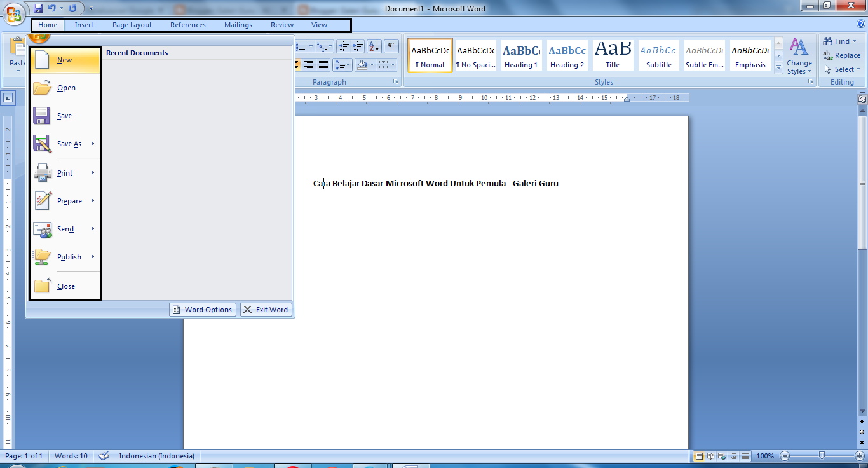This screenshot has height=468, width=868.
Task: Click the Indonesian (Indonesia) language indicator
Action: pos(157,456)
